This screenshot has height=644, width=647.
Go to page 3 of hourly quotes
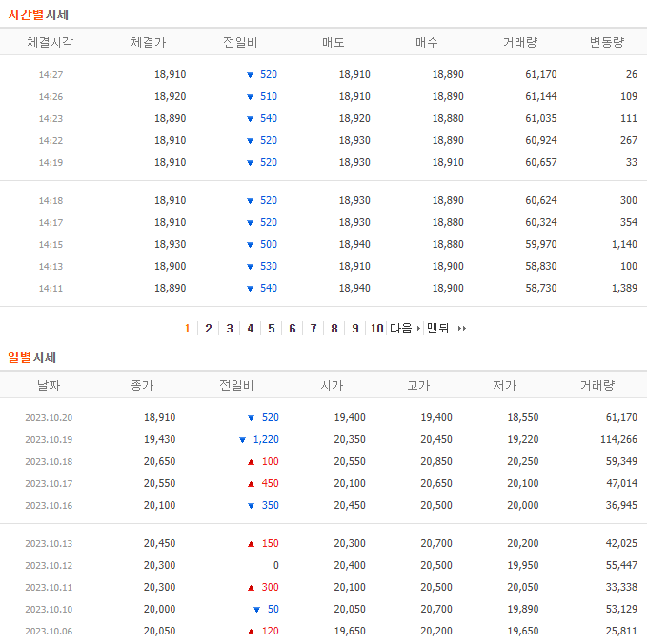click(x=230, y=329)
